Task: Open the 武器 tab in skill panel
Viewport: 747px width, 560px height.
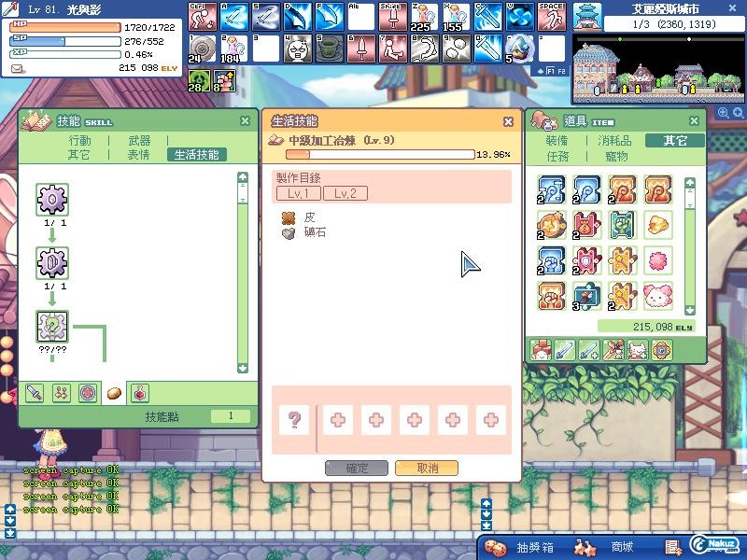Action: [139, 141]
